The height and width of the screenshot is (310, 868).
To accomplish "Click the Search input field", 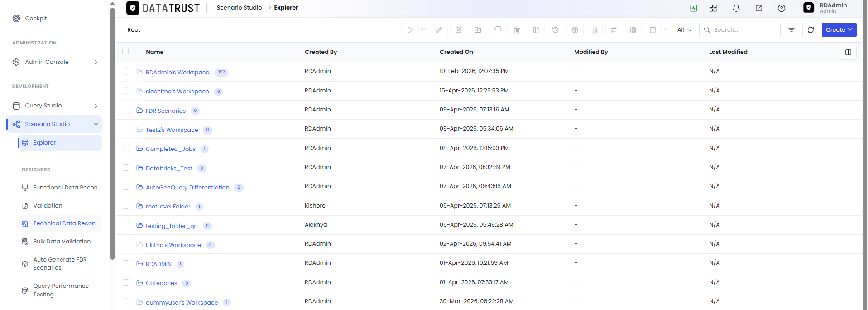I will (x=740, y=30).
